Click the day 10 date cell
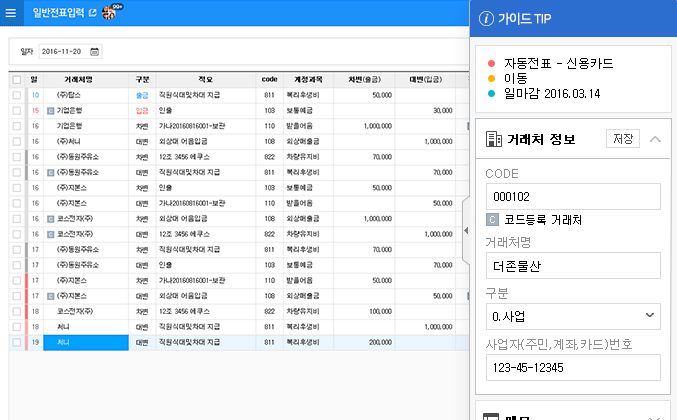Screen dimensions: 677x420 tap(35, 95)
